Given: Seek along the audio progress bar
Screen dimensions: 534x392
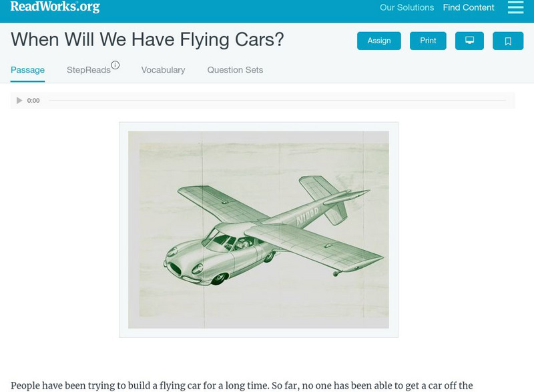Looking at the screenshot, I should point(277,101).
